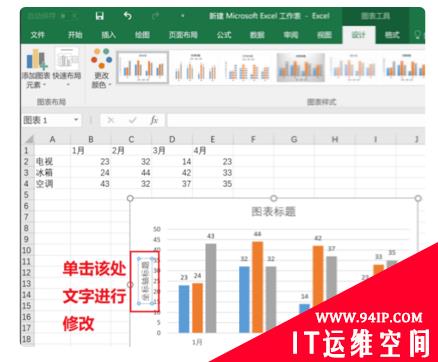Click the chart title 图表标题

point(273,211)
